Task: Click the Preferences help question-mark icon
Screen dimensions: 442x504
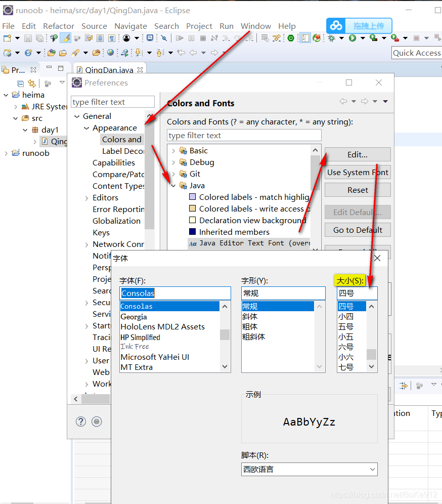Action: (81, 422)
